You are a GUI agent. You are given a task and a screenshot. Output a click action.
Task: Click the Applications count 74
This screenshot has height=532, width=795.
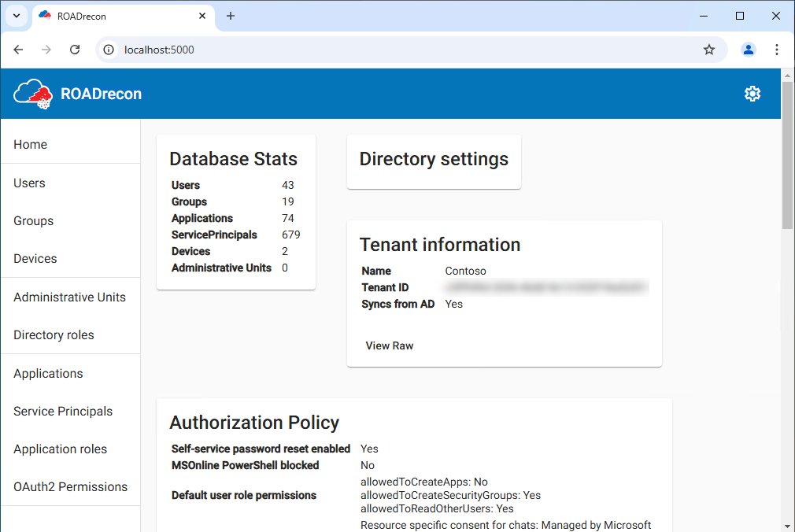pyautogui.click(x=288, y=218)
